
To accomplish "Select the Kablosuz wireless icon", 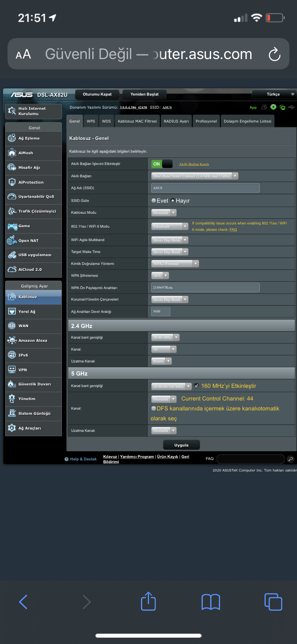I will coord(12,297).
